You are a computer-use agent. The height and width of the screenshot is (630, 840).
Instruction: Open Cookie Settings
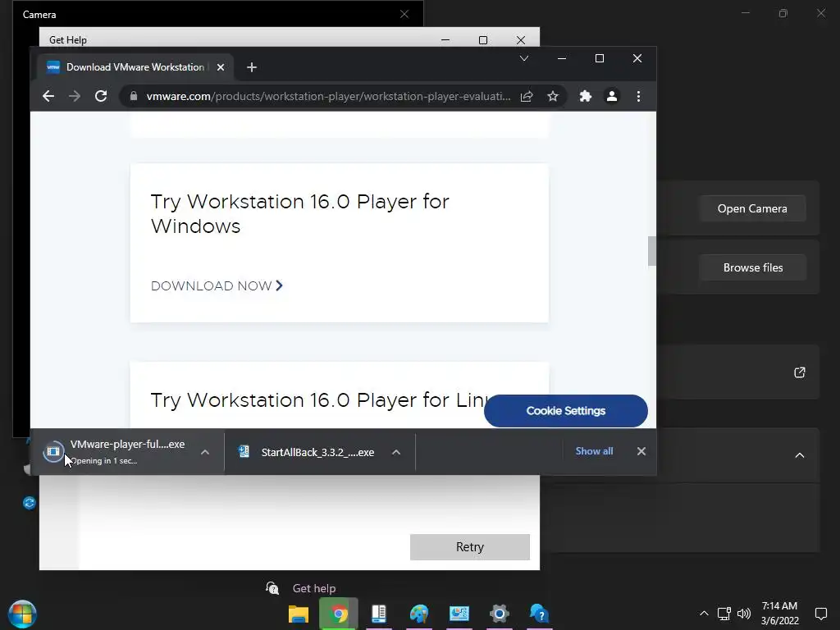[566, 411]
